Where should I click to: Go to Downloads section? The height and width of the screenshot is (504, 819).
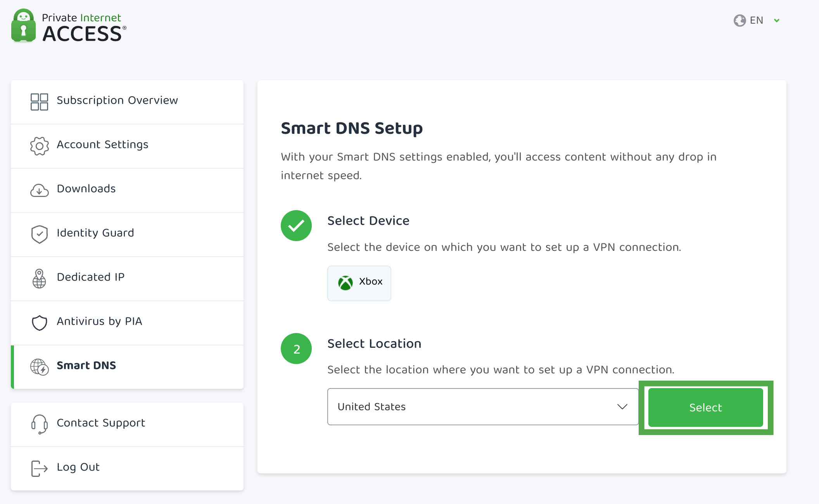pyautogui.click(x=127, y=190)
